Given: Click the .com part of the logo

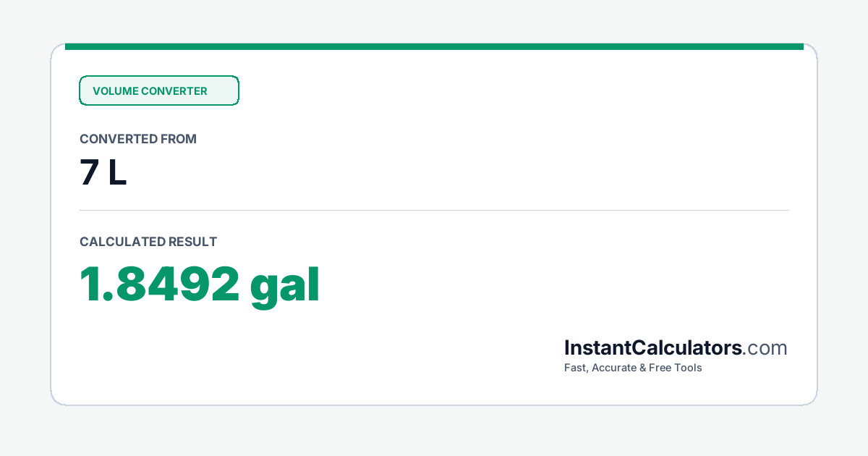Looking at the screenshot, I should (x=765, y=348).
